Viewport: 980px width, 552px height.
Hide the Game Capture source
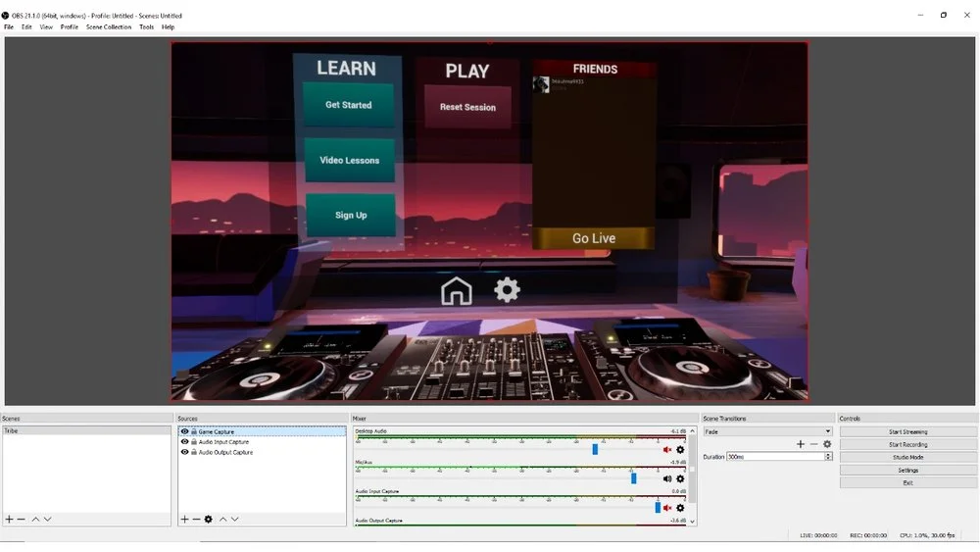point(184,431)
